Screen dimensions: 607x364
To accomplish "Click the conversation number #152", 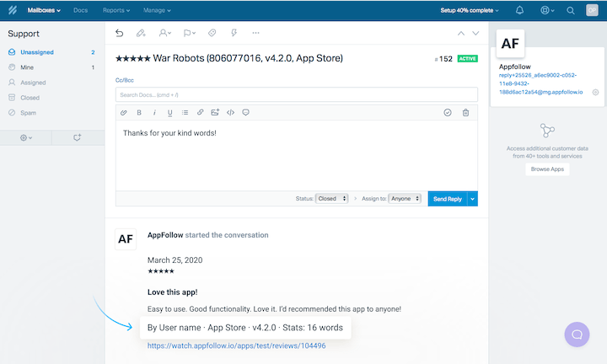I will (443, 59).
